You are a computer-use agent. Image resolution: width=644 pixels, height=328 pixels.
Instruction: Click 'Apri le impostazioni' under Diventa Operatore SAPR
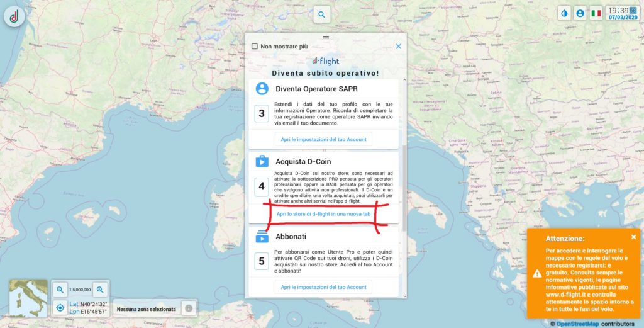(x=324, y=139)
